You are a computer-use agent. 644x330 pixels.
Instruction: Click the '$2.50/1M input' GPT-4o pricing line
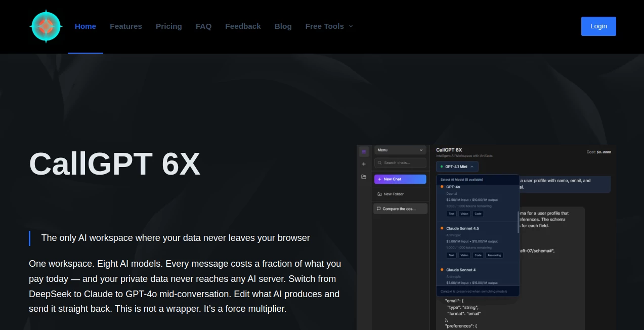(x=472, y=199)
